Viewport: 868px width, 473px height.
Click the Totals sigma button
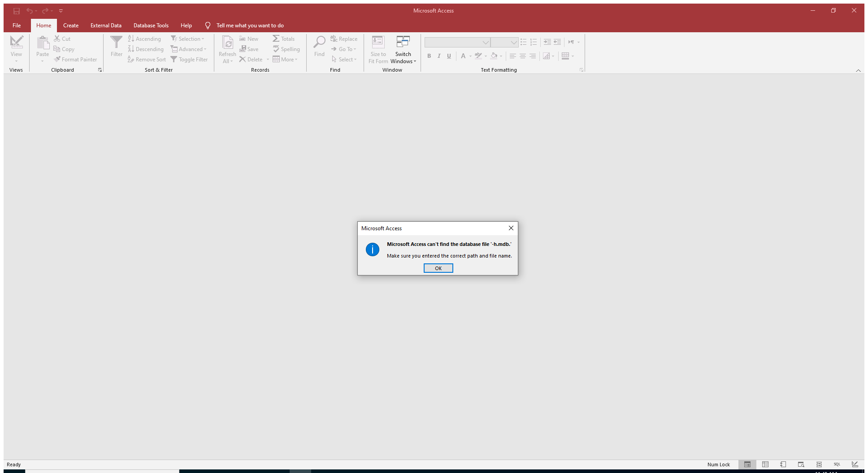[284, 39]
